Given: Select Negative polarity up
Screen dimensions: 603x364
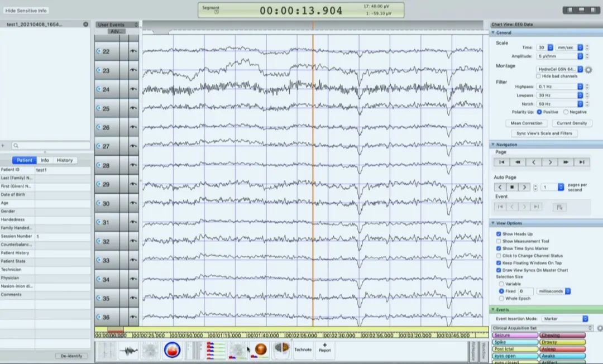Looking at the screenshot, I should (566, 112).
